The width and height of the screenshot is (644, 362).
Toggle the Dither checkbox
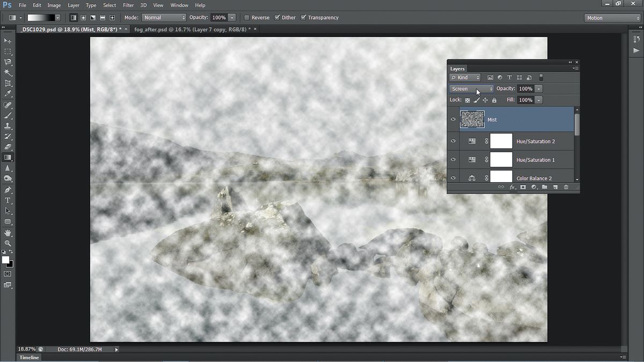[277, 18]
